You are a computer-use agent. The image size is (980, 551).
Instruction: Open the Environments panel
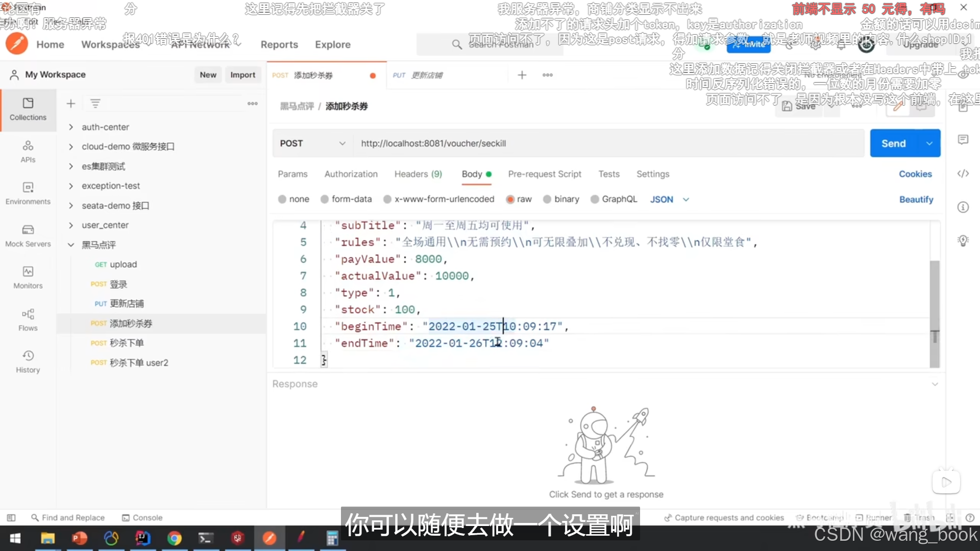28,193
